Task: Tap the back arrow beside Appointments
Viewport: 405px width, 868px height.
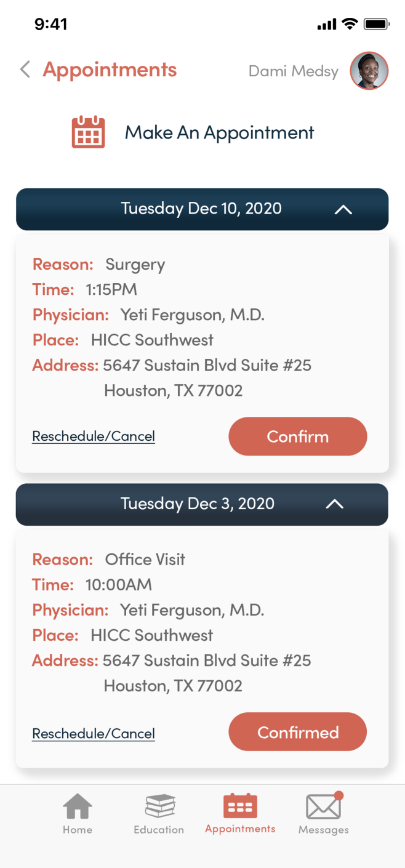Action: pos(25,70)
